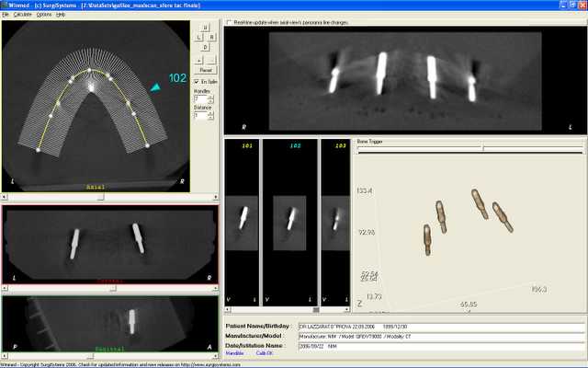The image size is (588, 368).
Task: Click the top spline handle of the yellow curve
Action: pos(89,70)
